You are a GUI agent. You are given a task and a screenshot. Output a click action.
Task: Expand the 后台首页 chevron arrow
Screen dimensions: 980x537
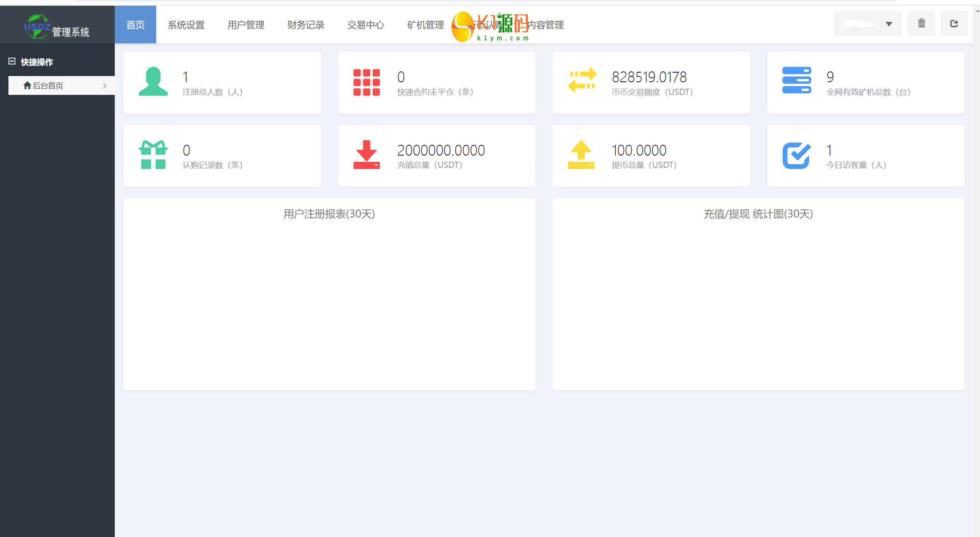[x=104, y=86]
